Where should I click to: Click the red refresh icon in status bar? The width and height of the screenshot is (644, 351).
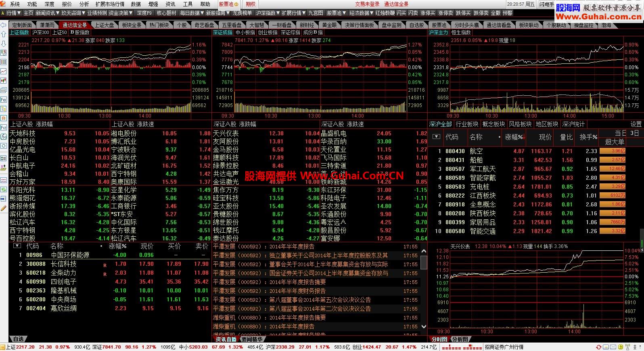(x=599, y=347)
